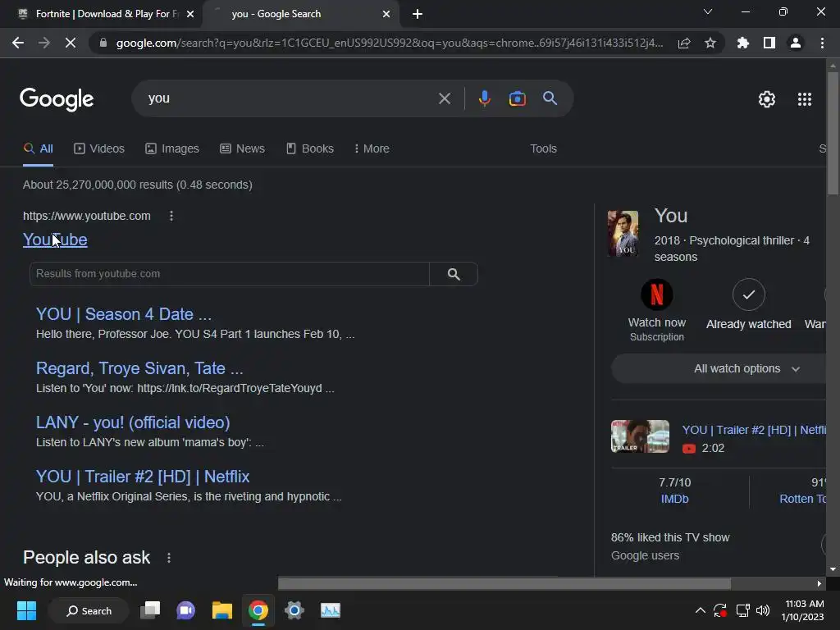840x630 pixels.
Task: Click horizontal scrollbar thumb
Action: (504, 583)
